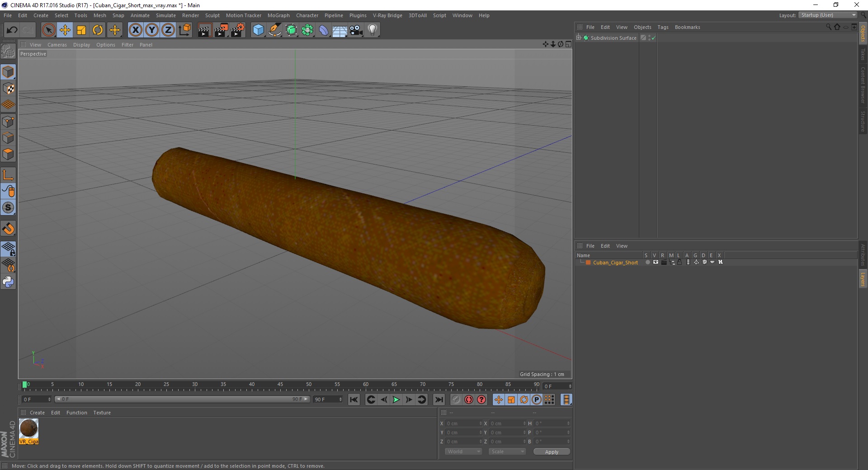Open the Bend deformer icon

[324, 30]
